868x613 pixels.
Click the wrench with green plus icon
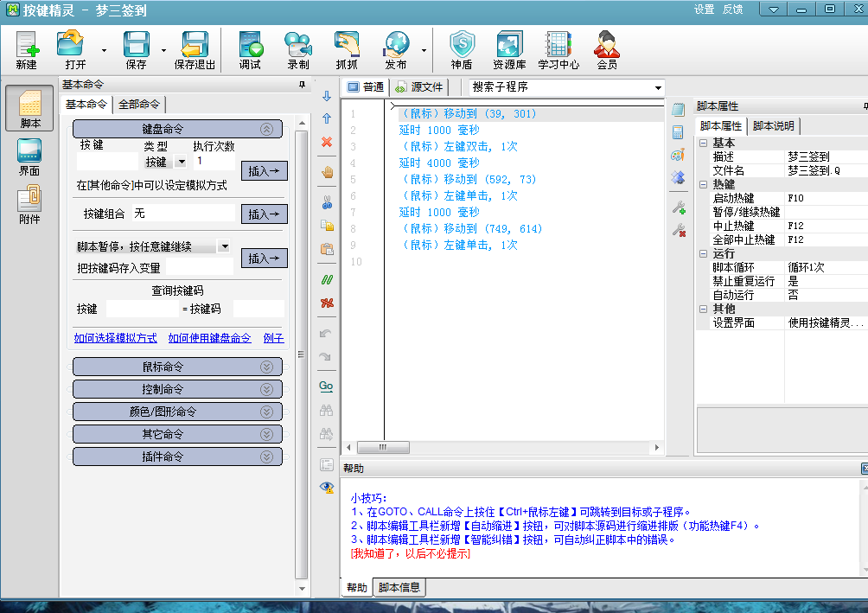679,208
